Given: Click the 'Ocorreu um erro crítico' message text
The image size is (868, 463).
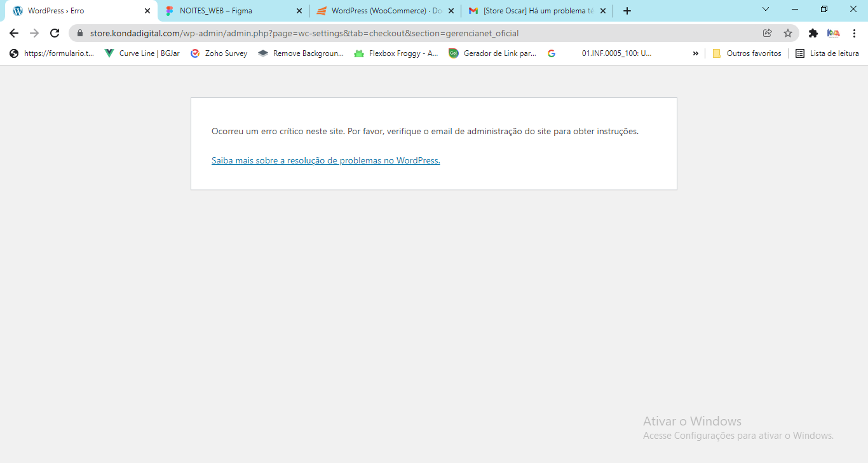Looking at the screenshot, I should (x=425, y=132).
